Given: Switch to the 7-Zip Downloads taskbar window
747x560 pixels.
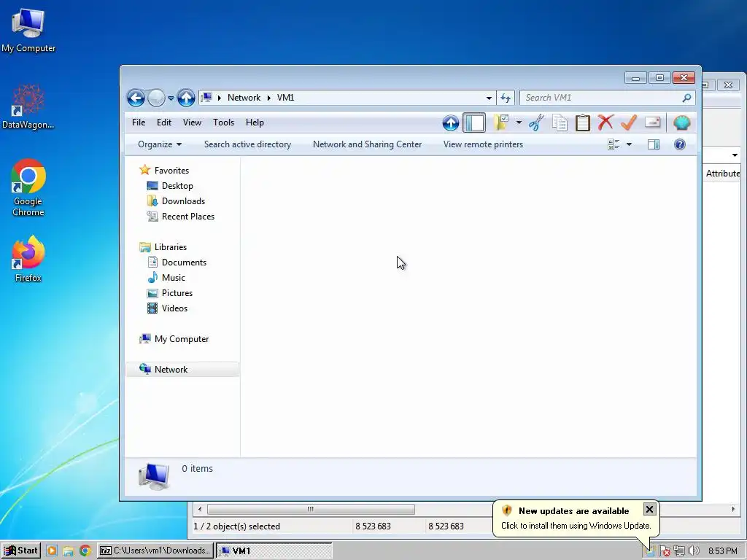Looking at the screenshot, I should pyautogui.click(x=155, y=551).
